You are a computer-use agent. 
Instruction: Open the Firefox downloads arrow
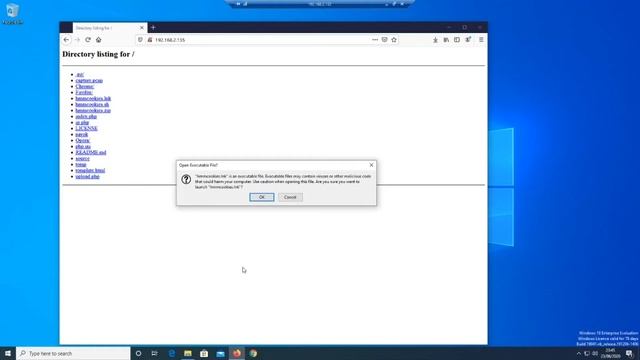tap(436, 40)
